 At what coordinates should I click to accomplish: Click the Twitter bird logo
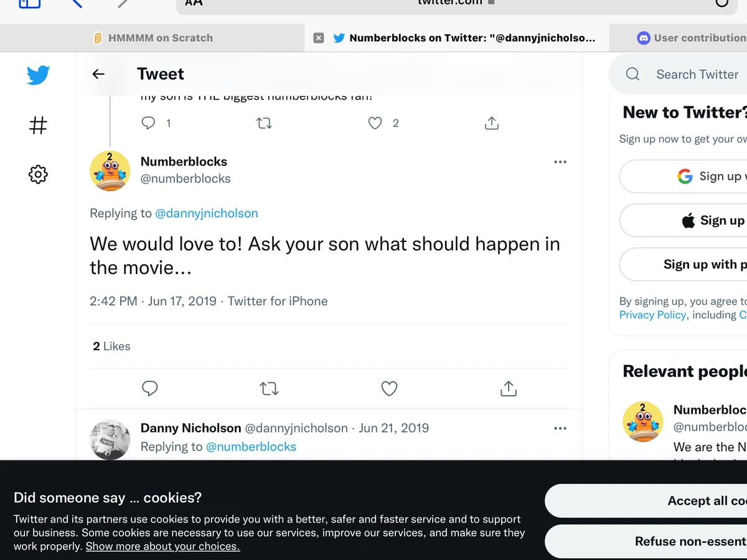[38, 75]
